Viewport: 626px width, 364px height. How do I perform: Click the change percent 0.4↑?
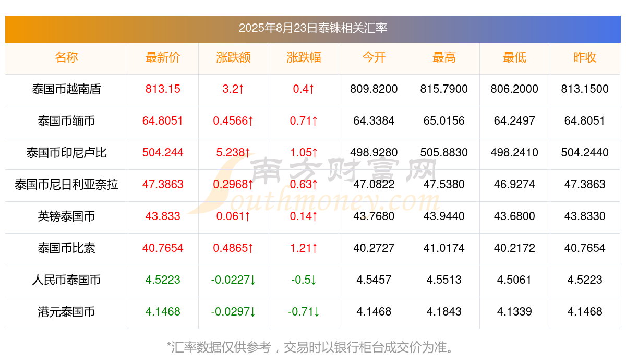[x=304, y=89]
